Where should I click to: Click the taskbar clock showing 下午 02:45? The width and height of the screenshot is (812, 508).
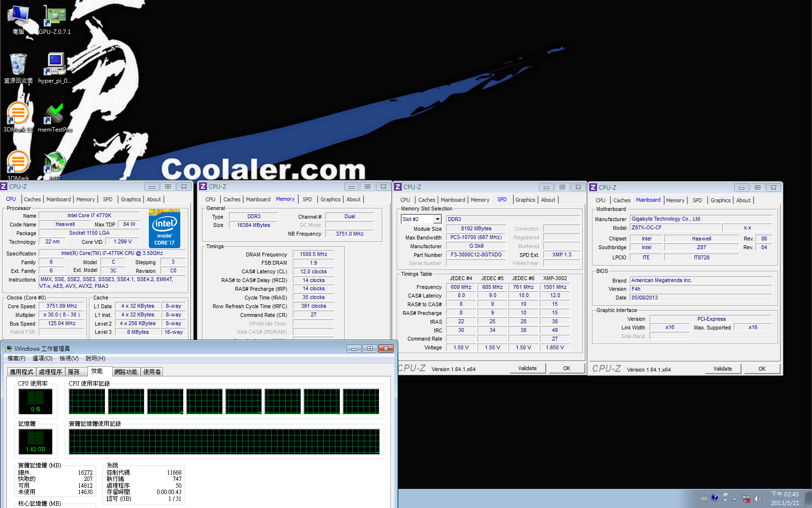(x=785, y=499)
